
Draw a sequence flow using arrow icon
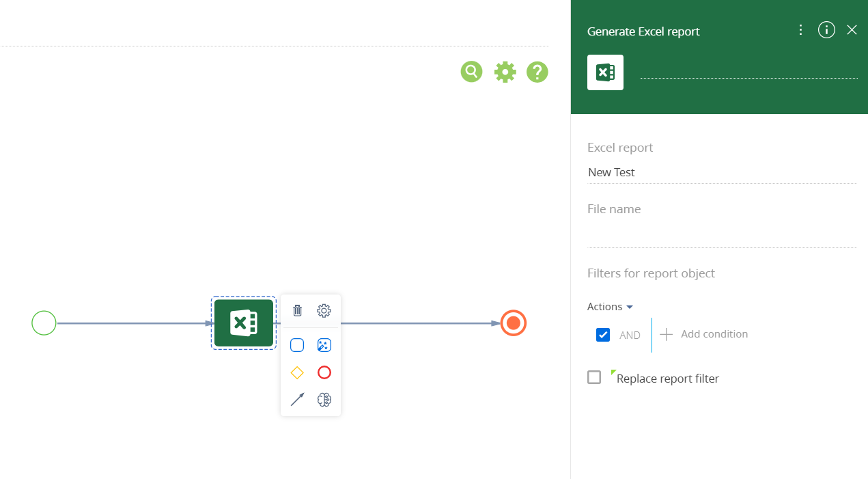coord(297,400)
